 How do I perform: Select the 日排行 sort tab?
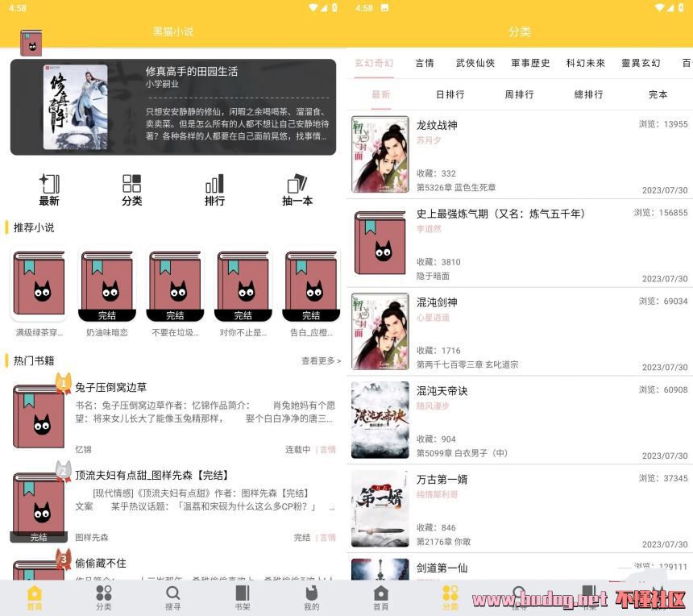[x=450, y=94]
